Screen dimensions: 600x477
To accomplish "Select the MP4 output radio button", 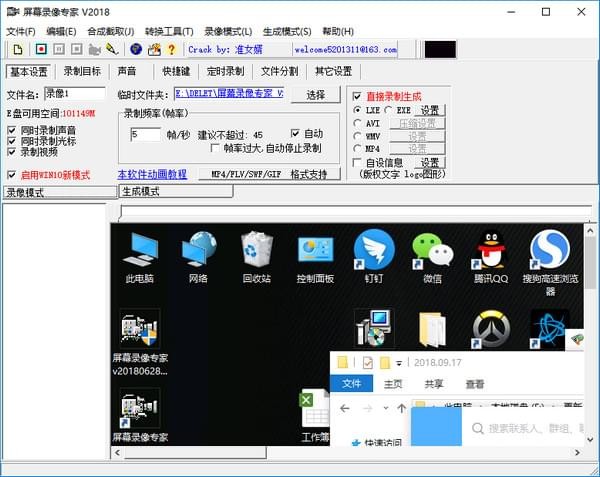I will (x=357, y=148).
